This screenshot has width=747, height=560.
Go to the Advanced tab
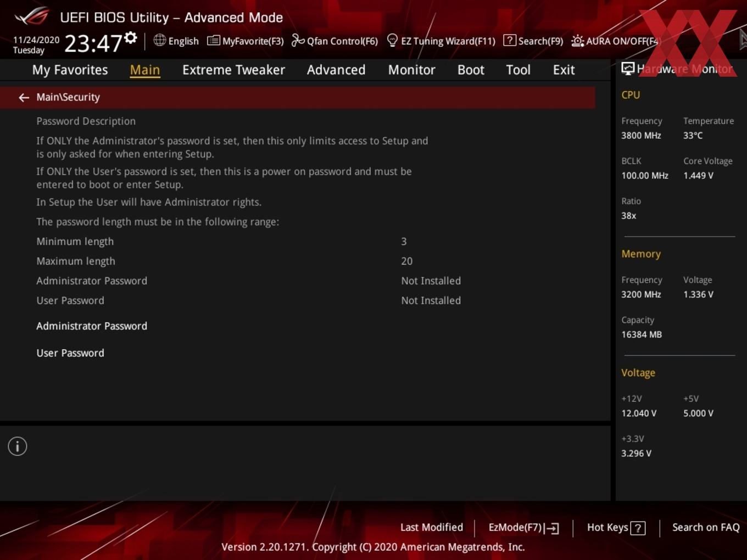[x=336, y=70]
